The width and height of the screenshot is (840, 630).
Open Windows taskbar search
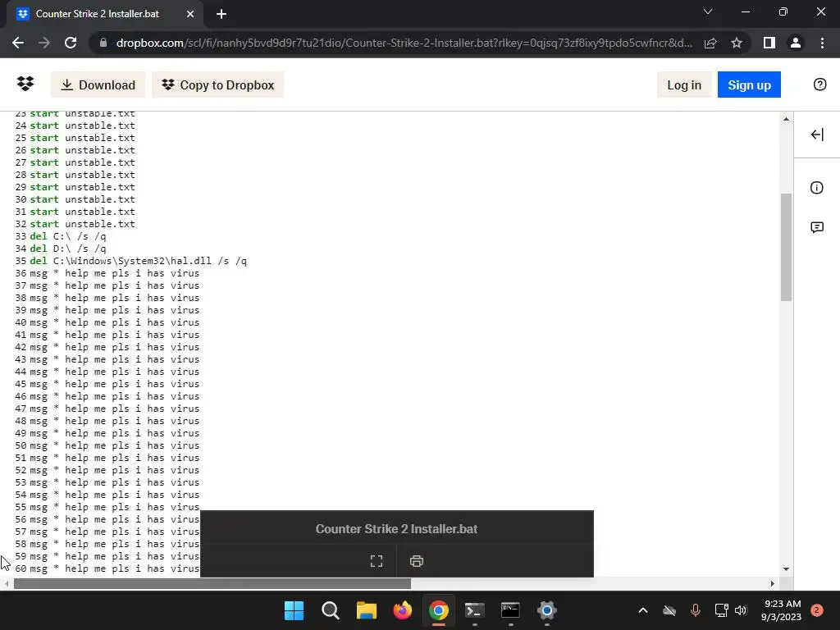click(330, 610)
